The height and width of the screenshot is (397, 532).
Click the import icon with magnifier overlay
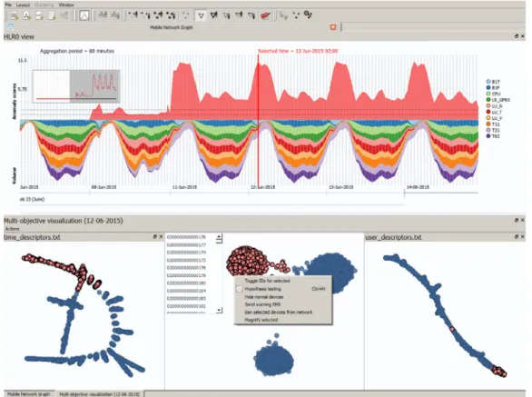tap(14, 15)
